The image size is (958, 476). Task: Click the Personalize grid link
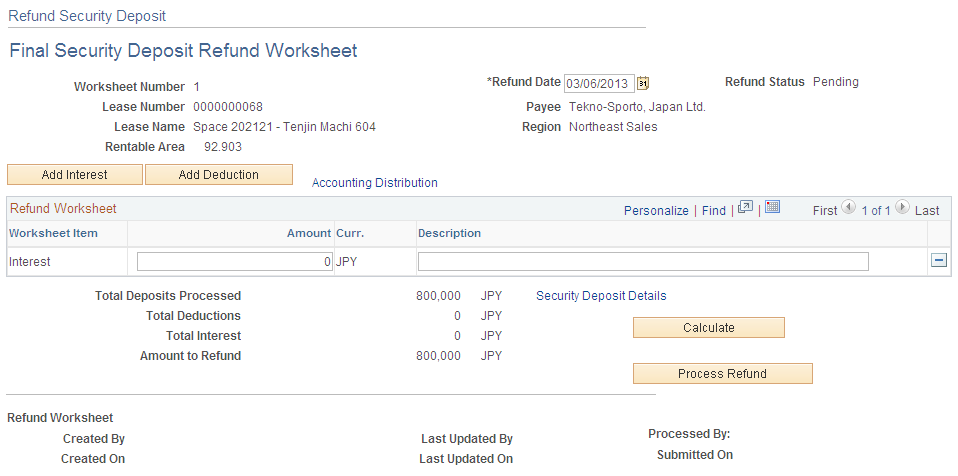656,210
